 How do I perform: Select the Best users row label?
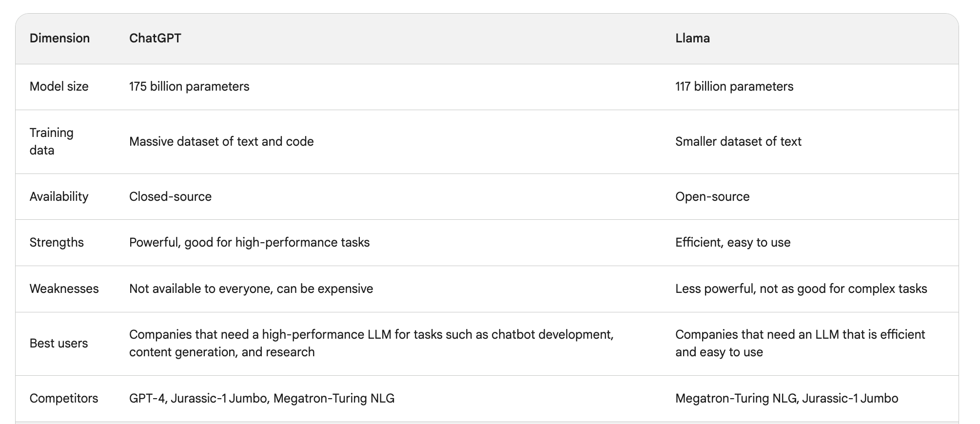59,343
